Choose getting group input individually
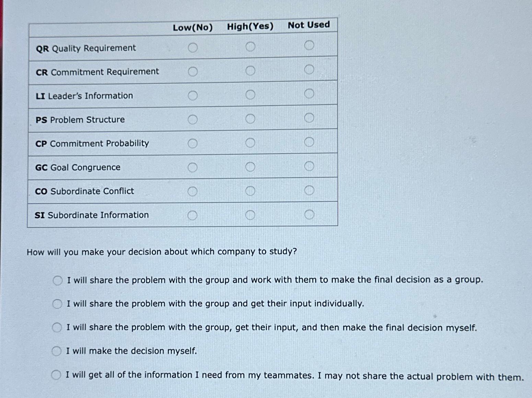Image resolution: width=532 pixels, height=398 pixels. pos(57,304)
